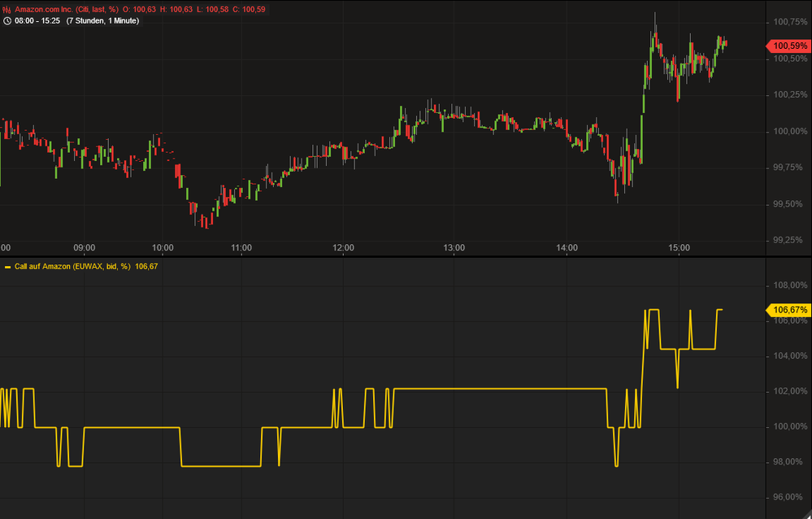Click the yellow 106,67% price marker

point(790,310)
